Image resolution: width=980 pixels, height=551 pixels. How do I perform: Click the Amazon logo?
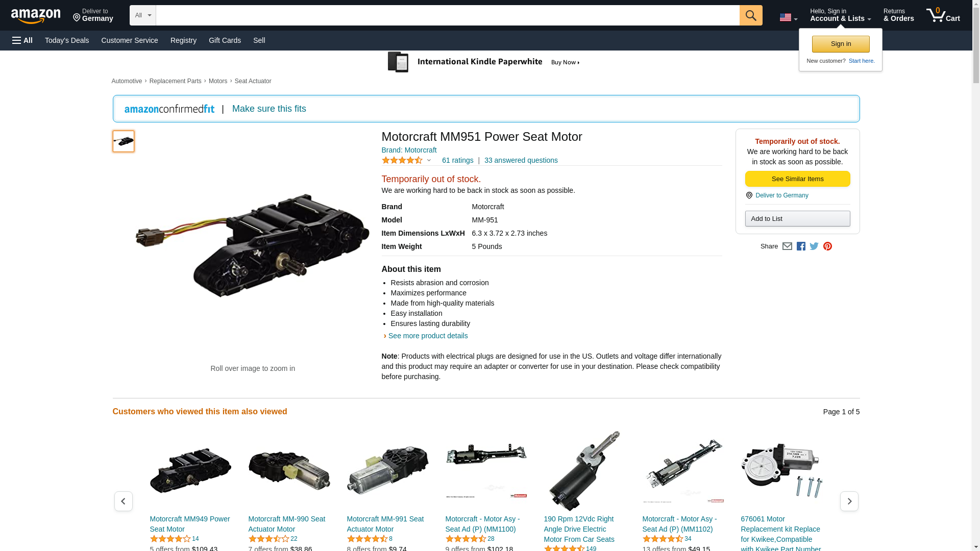tap(36, 16)
